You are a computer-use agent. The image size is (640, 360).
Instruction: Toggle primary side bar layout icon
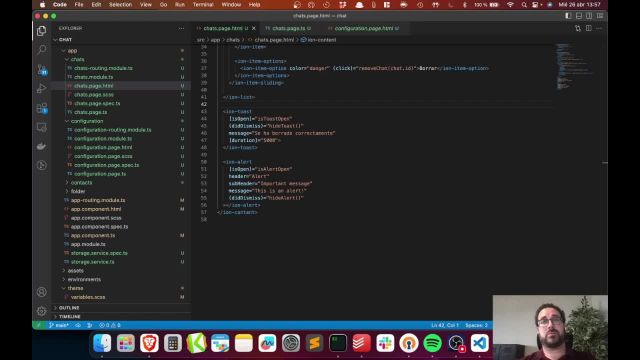568,16
